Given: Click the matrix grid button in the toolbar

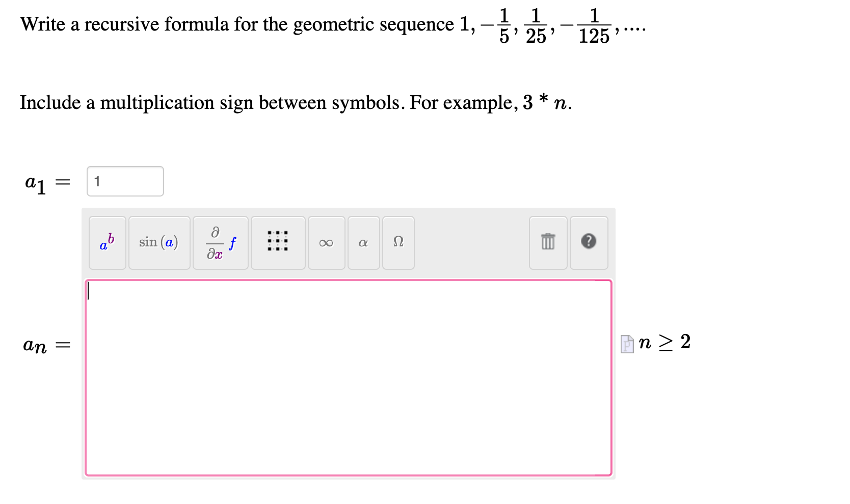Looking at the screenshot, I should click(x=278, y=243).
